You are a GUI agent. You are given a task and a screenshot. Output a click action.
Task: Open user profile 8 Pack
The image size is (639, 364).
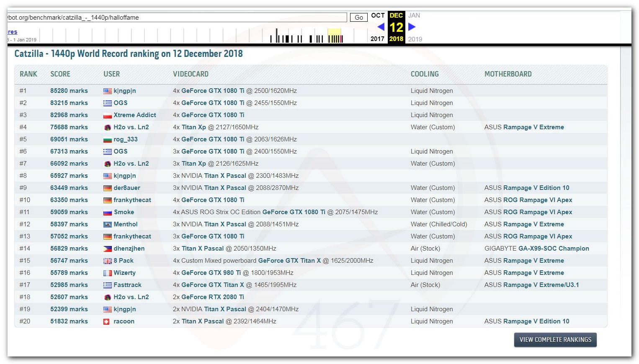(x=124, y=261)
